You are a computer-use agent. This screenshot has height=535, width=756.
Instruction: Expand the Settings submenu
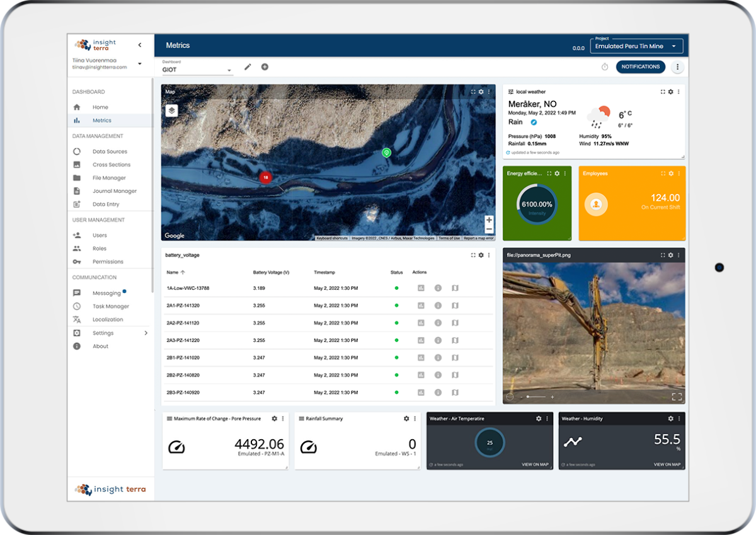(x=146, y=333)
